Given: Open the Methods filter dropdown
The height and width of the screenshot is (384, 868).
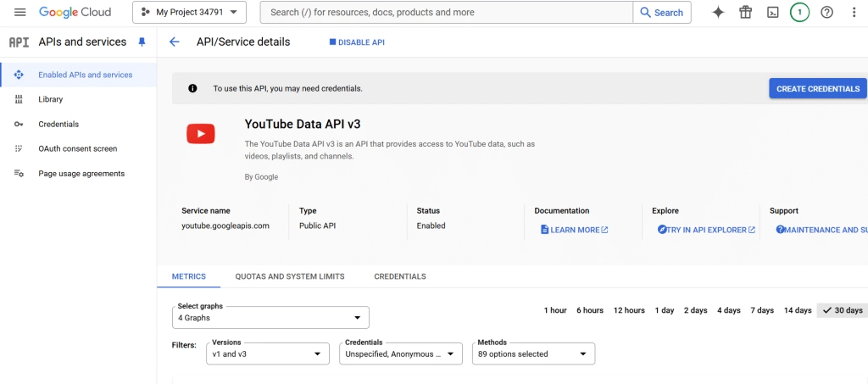Looking at the screenshot, I should coord(534,353).
